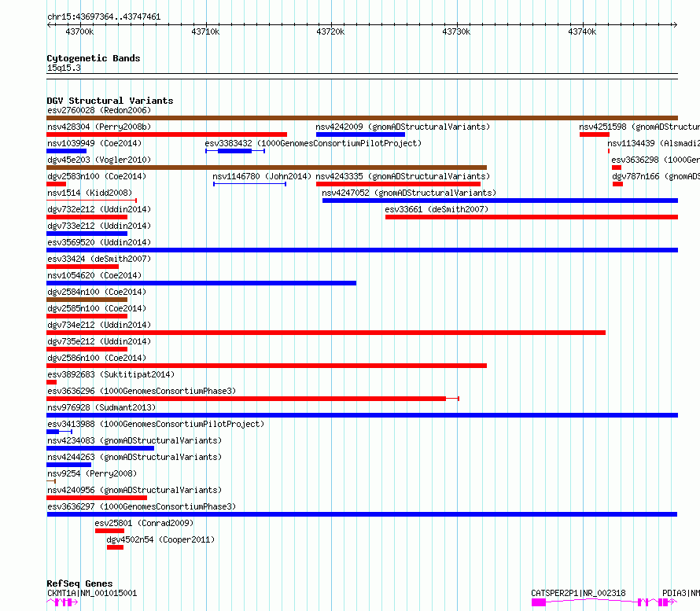Click the PDIA3 gene label
This screenshot has height=611, width=700.
(681, 593)
